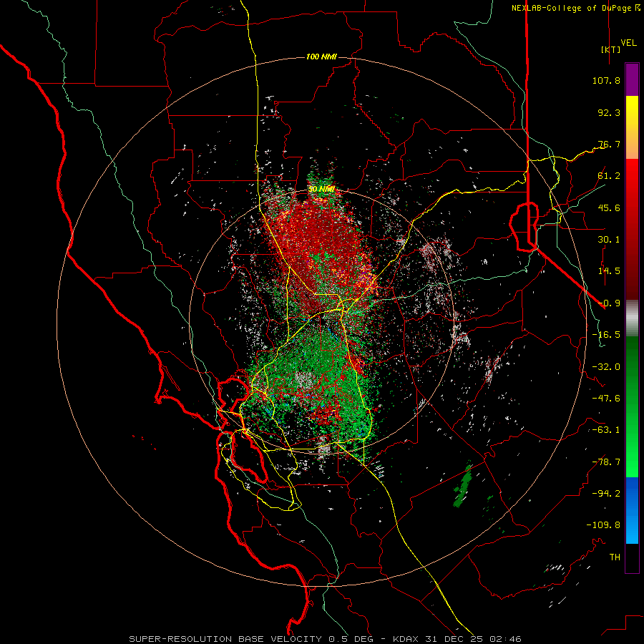Select the 30.1 velocity scale value

pos(609,240)
